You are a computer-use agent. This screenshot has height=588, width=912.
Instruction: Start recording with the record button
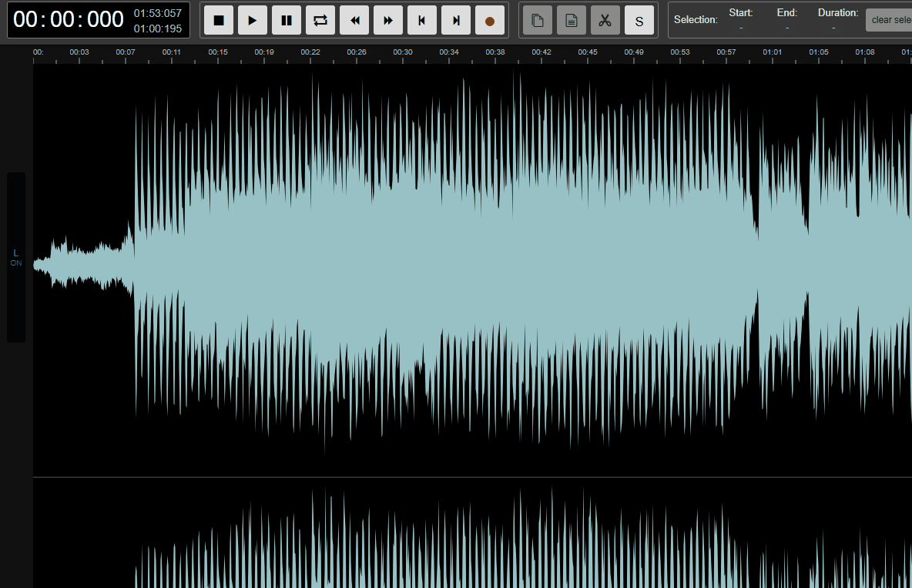490,20
